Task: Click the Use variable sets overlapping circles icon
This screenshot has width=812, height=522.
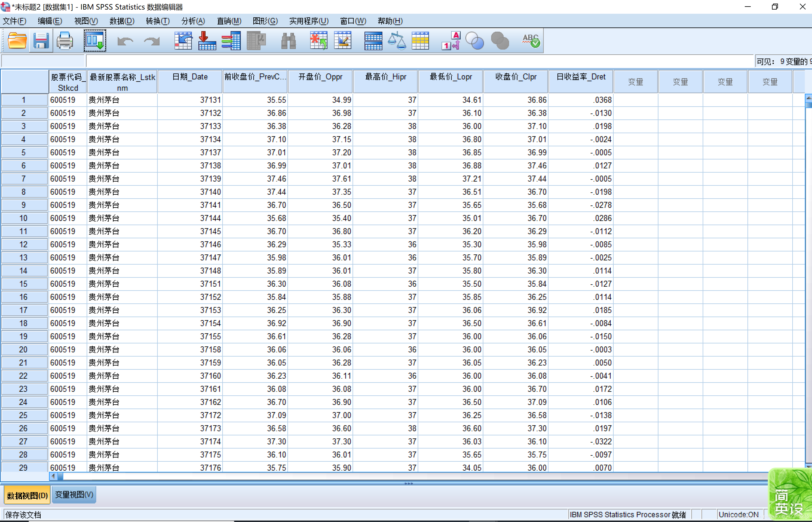Action: point(475,41)
